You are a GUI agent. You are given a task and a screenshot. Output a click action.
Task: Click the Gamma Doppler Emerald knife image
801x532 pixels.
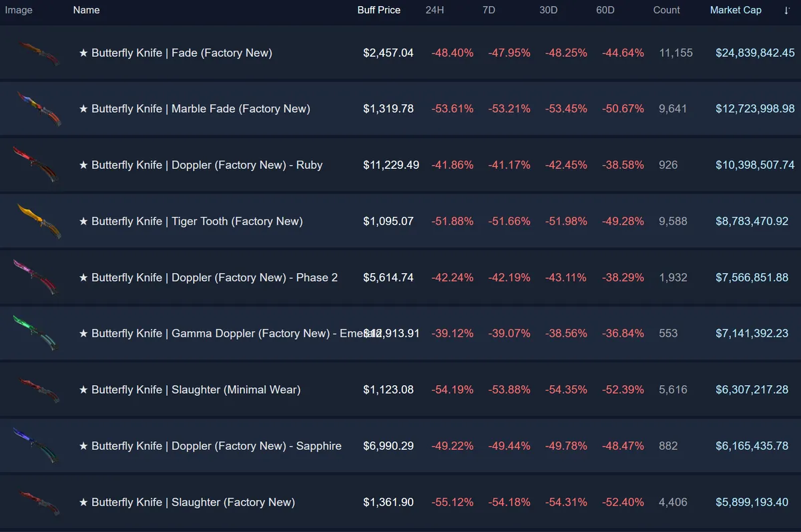click(36, 333)
